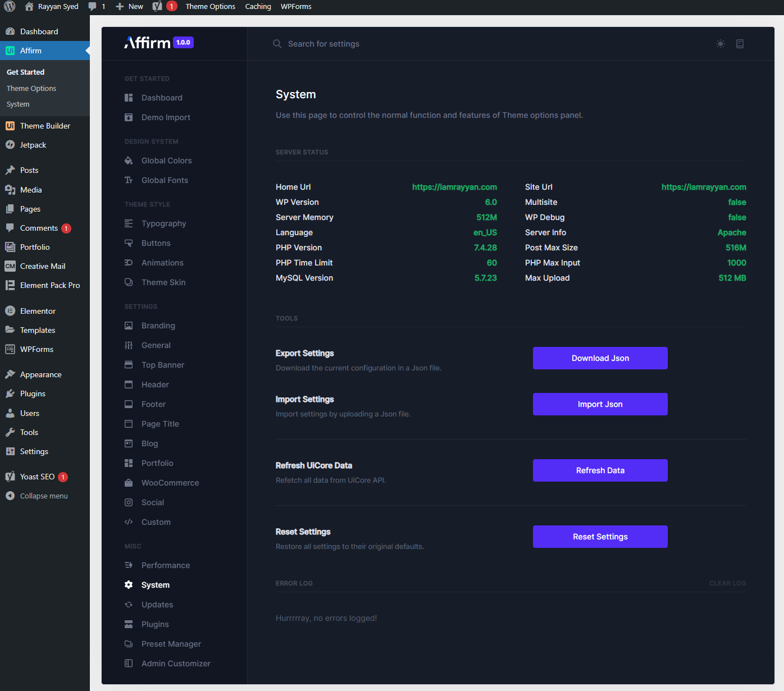Click the Social instagram-style icon
The height and width of the screenshot is (691, 784).
(x=129, y=502)
